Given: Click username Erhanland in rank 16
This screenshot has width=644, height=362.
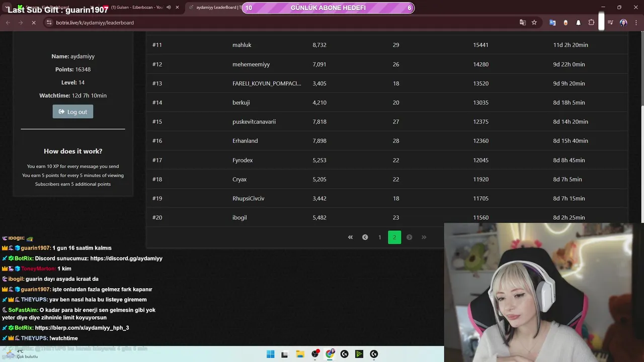Looking at the screenshot, I should pos(245,141).
